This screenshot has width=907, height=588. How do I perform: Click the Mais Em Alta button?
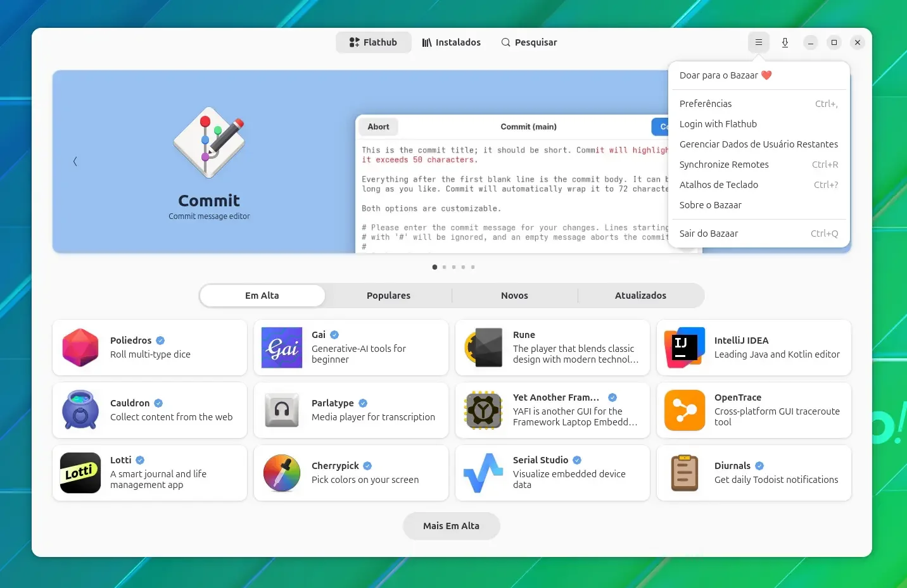[x=451, y=526]
